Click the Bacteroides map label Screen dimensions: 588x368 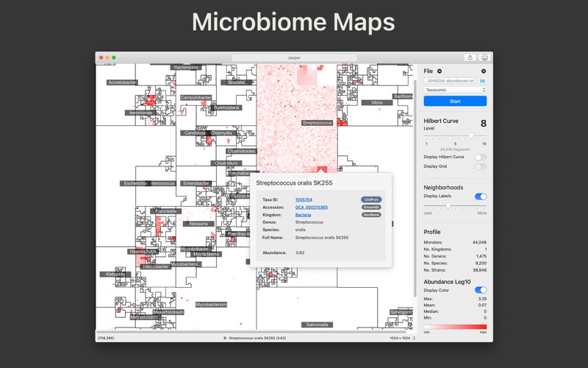point(186,67)
